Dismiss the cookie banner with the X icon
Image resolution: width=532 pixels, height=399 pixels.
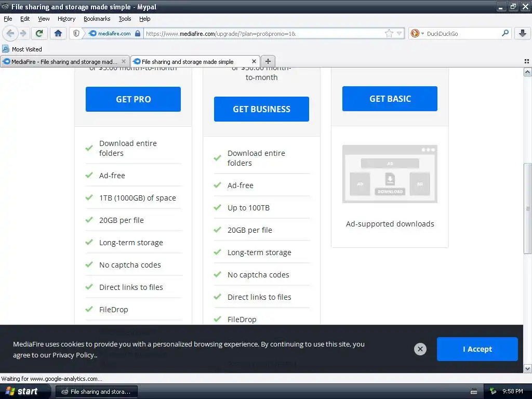point(420,349)
